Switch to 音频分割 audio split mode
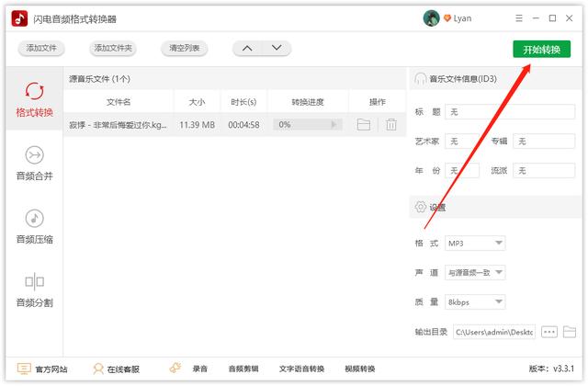The height and width of the screenshot is (386, 588). click(x=35, y=290)
